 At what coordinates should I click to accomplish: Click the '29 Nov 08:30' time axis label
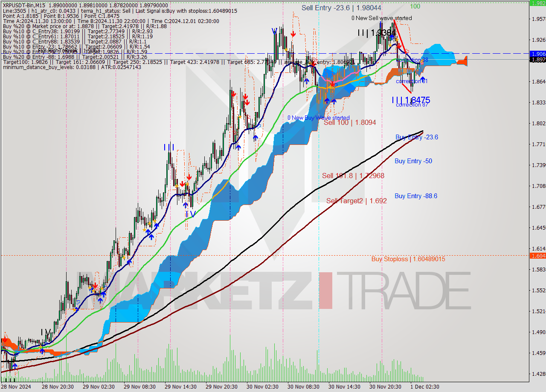point(139,387)
